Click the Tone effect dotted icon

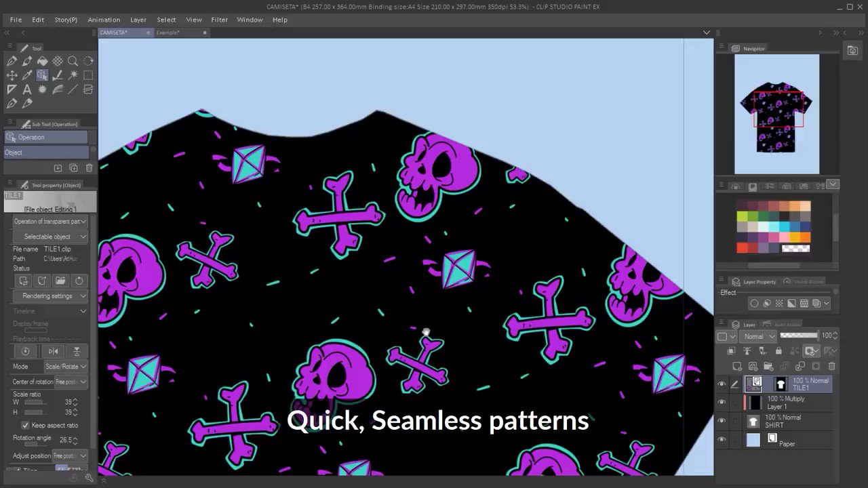point(779,304)
